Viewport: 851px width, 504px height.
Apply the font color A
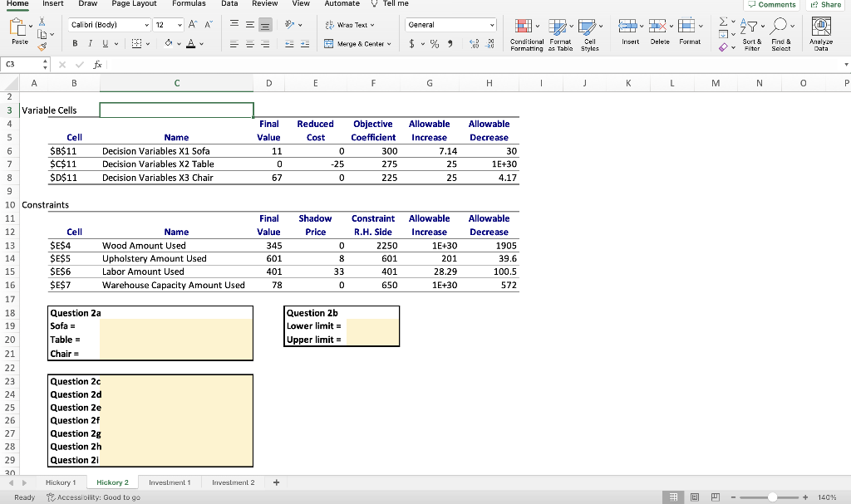point(190,43)
